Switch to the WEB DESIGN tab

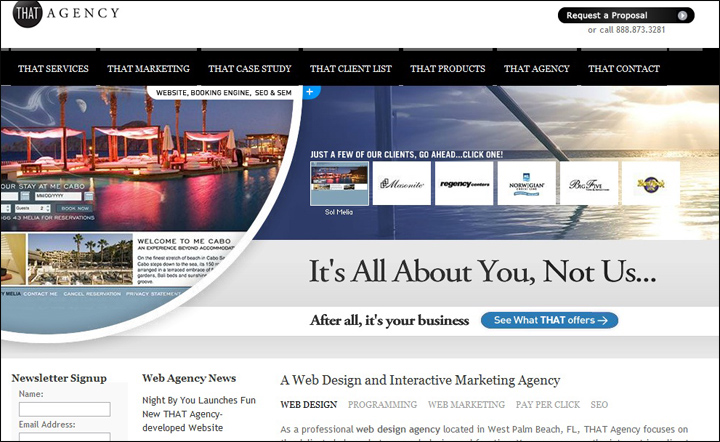point(309,405)
